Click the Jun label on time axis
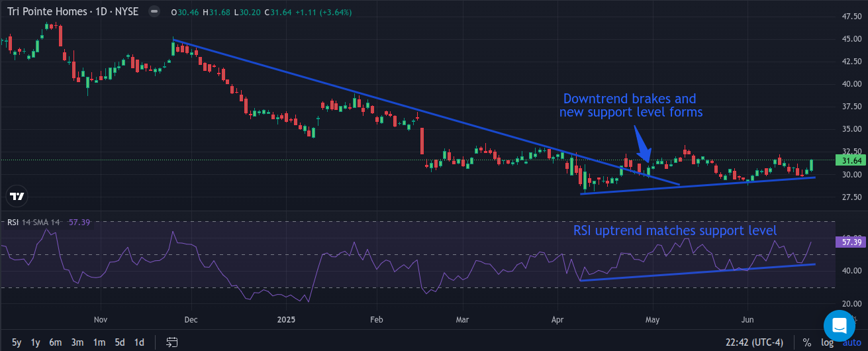This screenshot has height=351, width=868. coord(746,320)
